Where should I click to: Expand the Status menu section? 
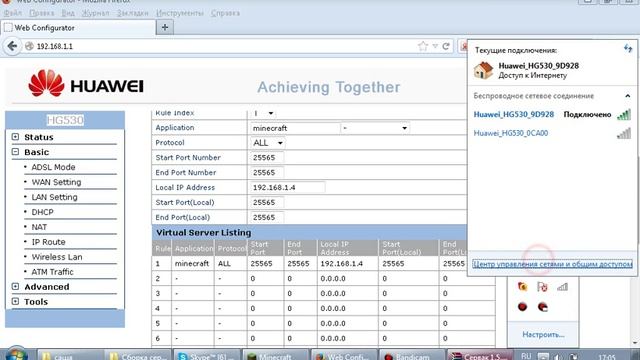[15, 137]
